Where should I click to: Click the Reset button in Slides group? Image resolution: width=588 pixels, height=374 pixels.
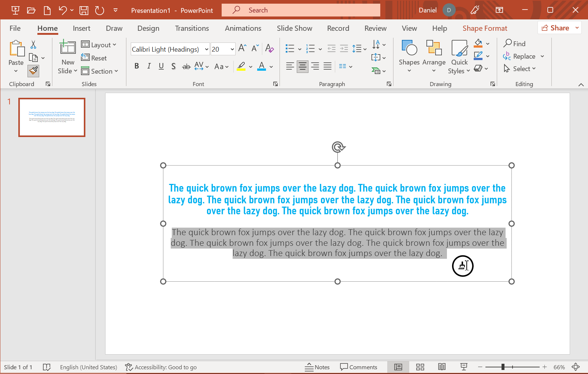coord(94,58)
